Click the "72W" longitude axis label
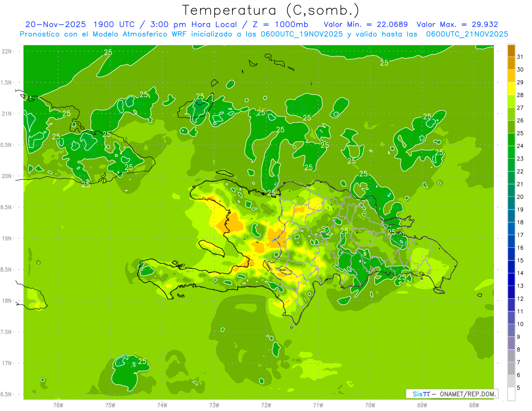 click(x=266, y=405)
